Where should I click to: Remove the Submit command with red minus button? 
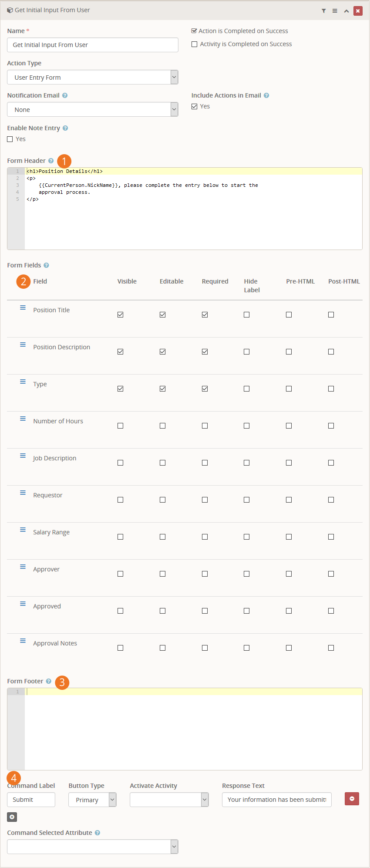coord(352,799)
